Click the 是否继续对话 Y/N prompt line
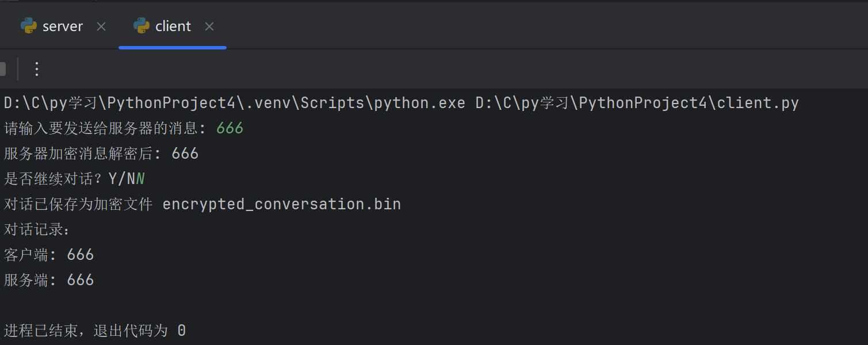 coord(74,179)
